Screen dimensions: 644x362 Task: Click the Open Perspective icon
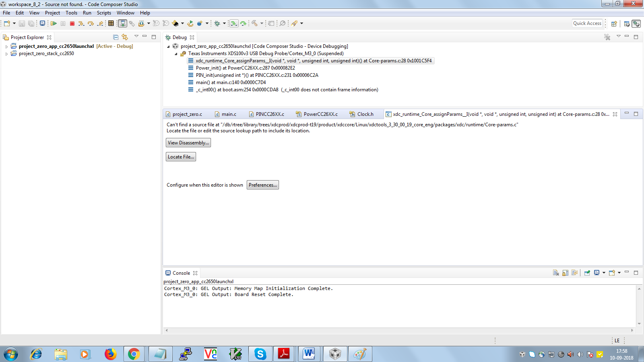[x=614, y=24]
